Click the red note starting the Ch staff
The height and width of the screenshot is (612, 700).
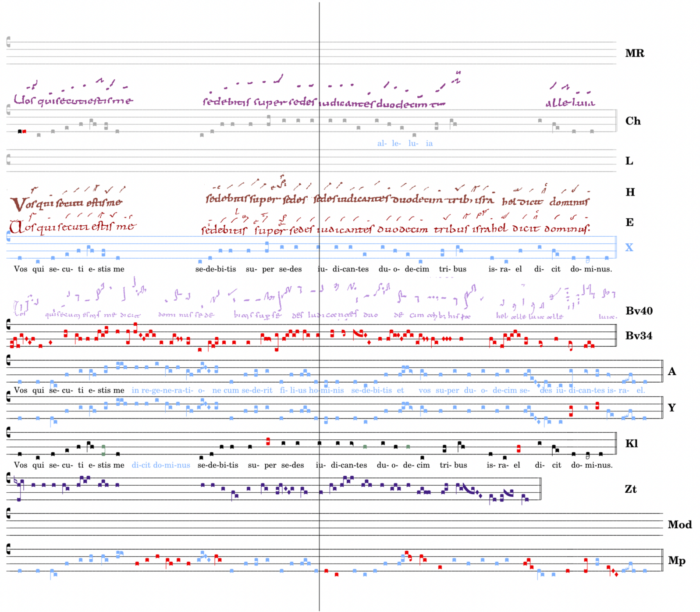coord(24,131)
